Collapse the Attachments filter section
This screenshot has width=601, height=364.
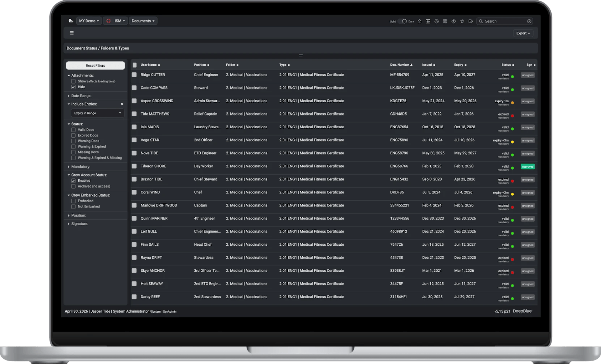click(81, 76)
